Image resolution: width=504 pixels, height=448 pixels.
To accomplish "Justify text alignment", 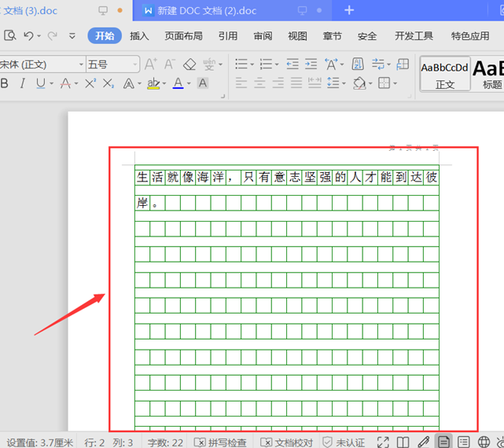I will coord(296,83).
